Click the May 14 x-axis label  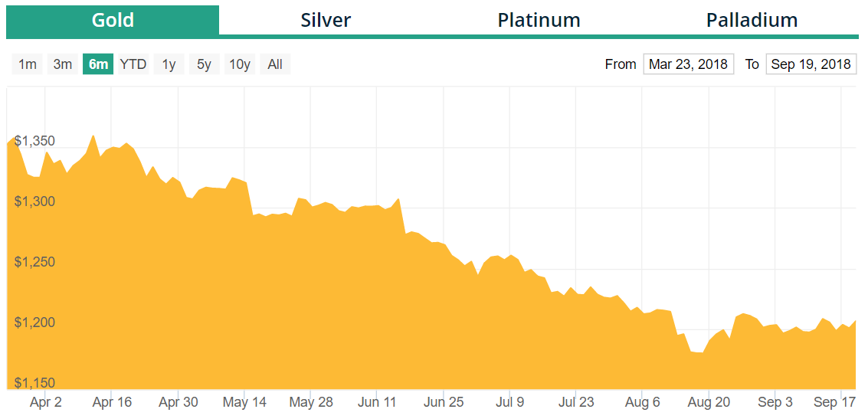(244, 402)
